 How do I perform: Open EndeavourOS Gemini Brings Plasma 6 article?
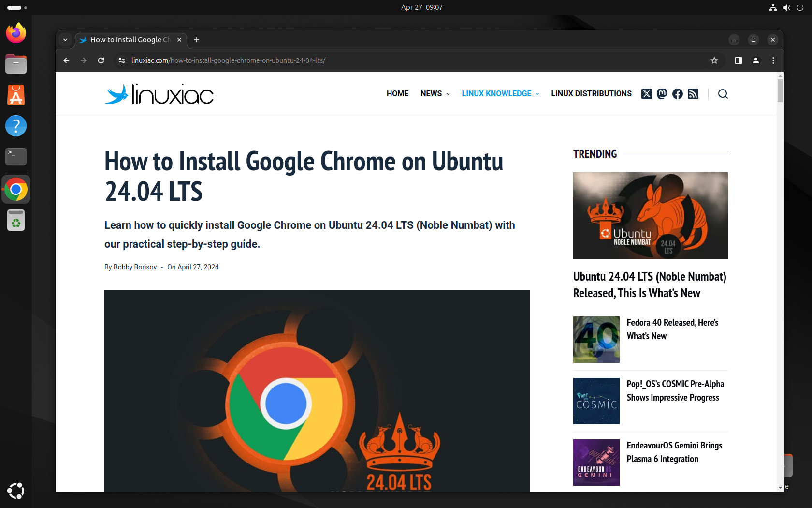click(674, 452)
